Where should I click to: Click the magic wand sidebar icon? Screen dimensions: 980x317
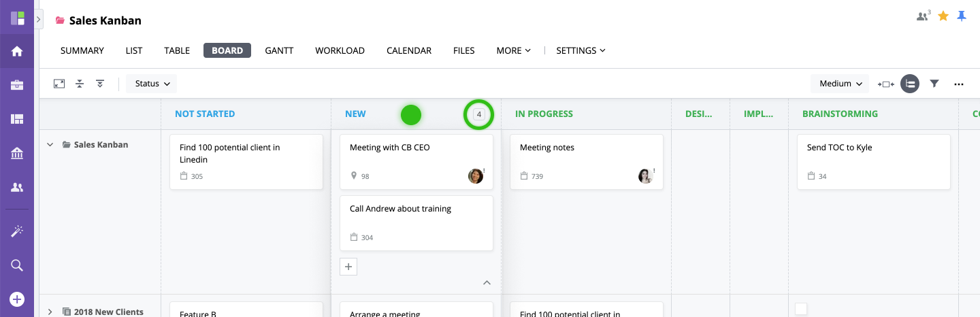[17, 231]
